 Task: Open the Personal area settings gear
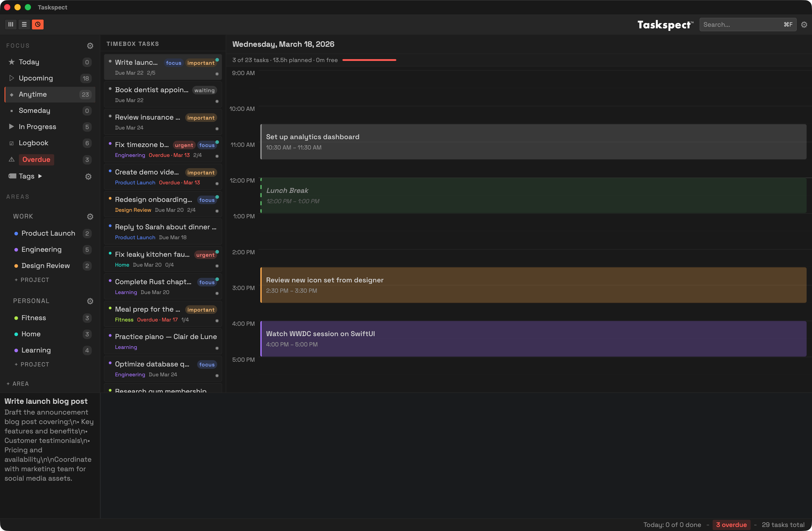(90, 301)
